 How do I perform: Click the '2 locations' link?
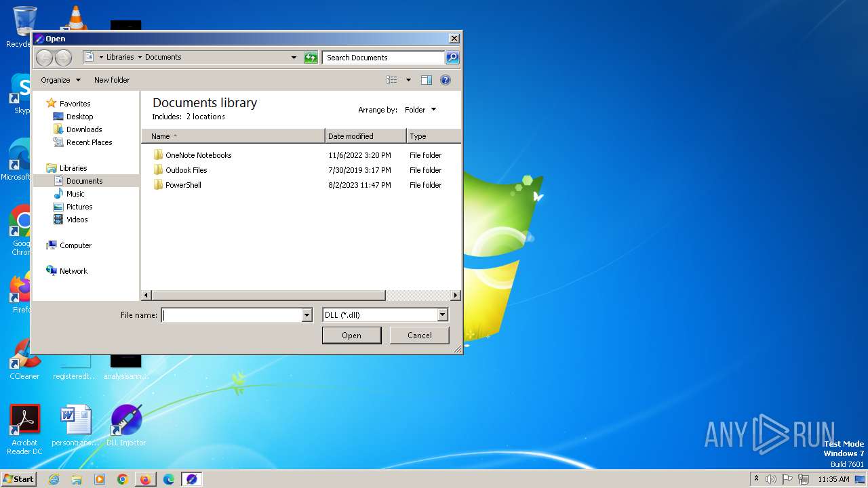click(205, 117)
